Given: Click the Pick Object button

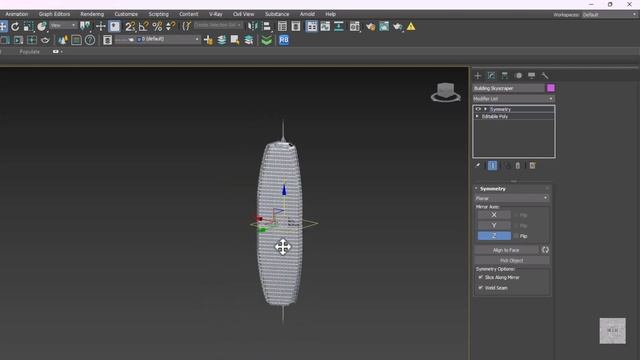Looking at the screenshot, I should pyautogui.click(x=512, y=260).
